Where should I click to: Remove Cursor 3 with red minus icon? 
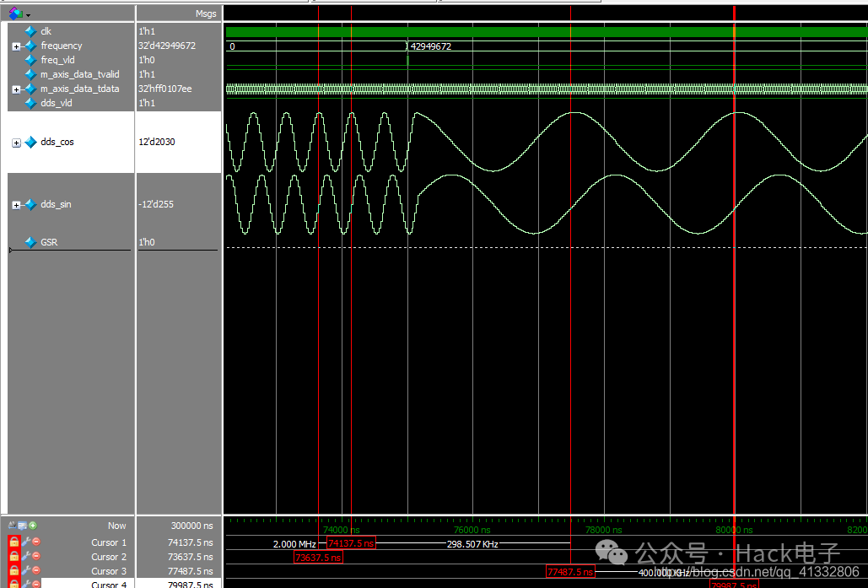pyautogui.click(x=36, y=570)
